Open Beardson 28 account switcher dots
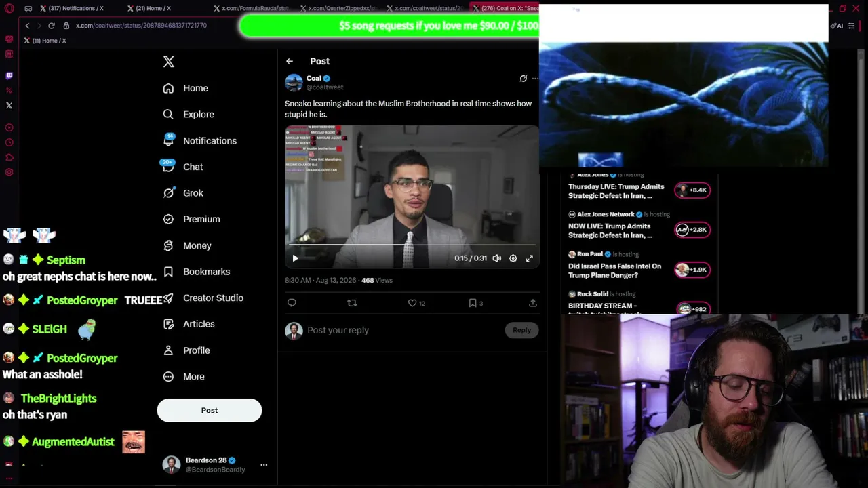 [264, 465]
